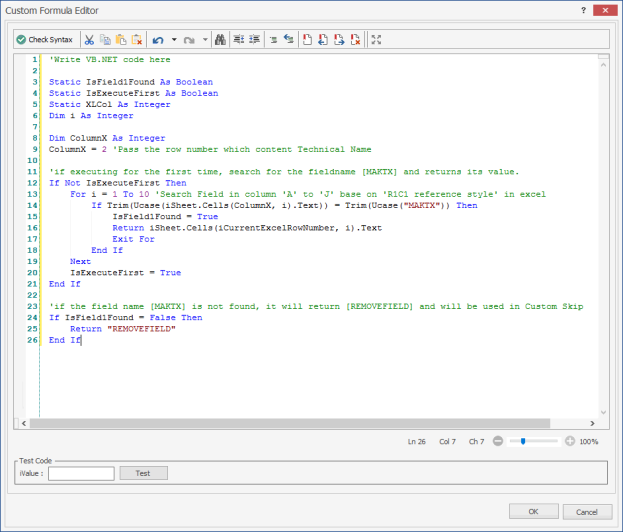Click the zoom out minus button
This screenshot has height=532, width=623.
[x=498, y=441]
